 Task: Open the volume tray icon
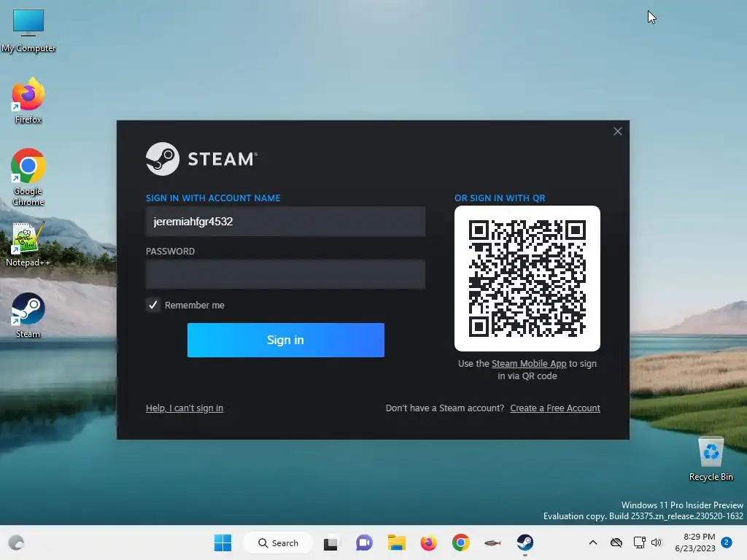coord(657,542)
